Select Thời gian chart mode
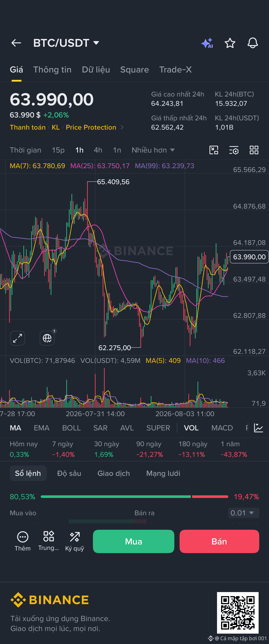 (26, 150)
